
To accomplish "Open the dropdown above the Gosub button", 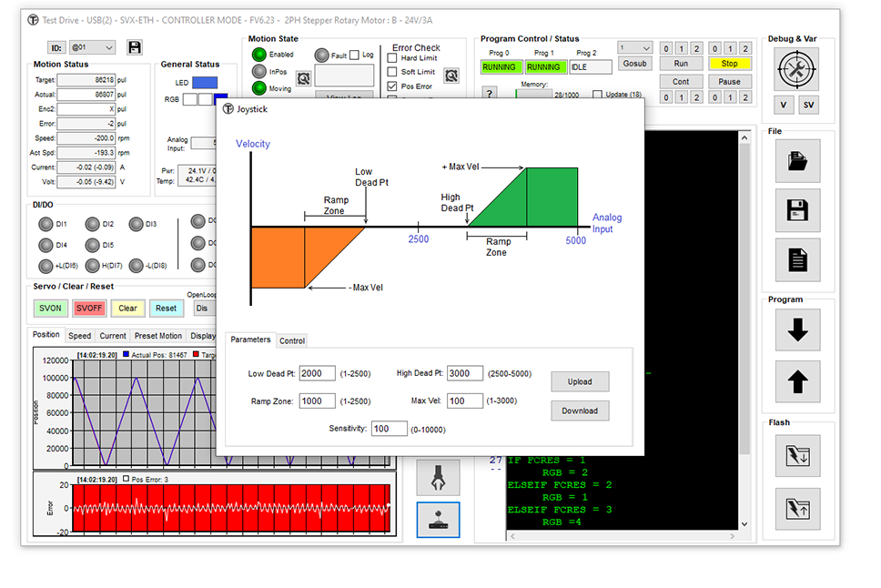I will 634,48.
